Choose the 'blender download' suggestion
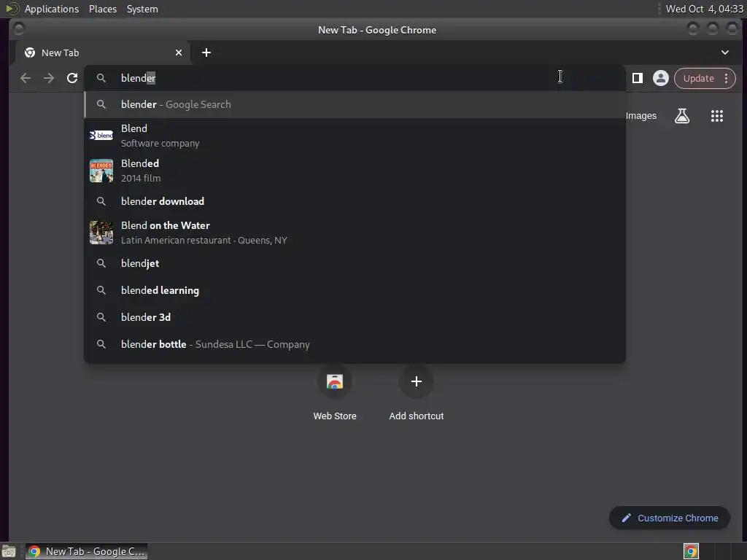747x560 pixels. 355,201
